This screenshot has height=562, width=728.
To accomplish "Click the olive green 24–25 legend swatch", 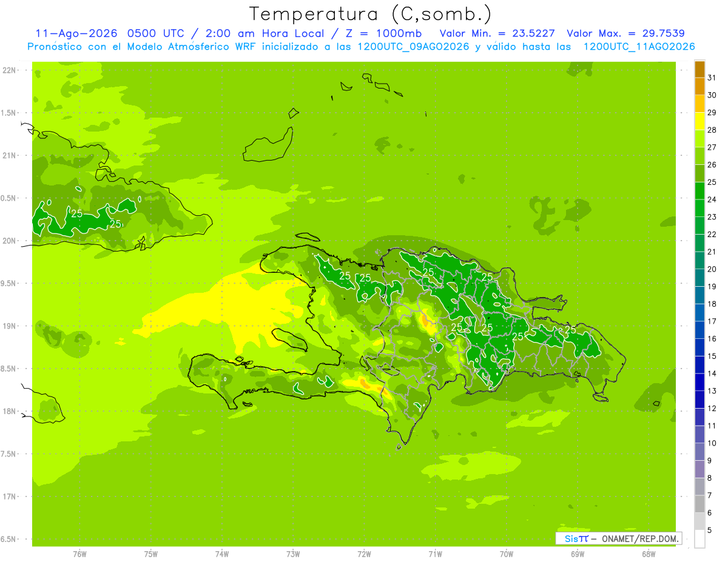I will [699, 173].
